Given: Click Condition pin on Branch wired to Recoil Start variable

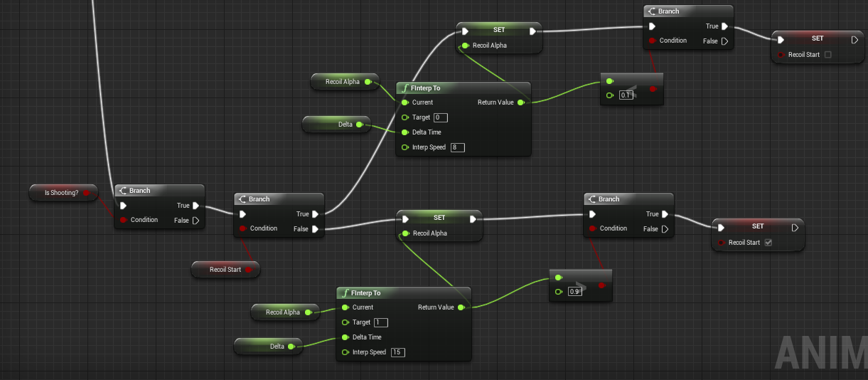Looking at the screenshot, I should pos(243,228).
